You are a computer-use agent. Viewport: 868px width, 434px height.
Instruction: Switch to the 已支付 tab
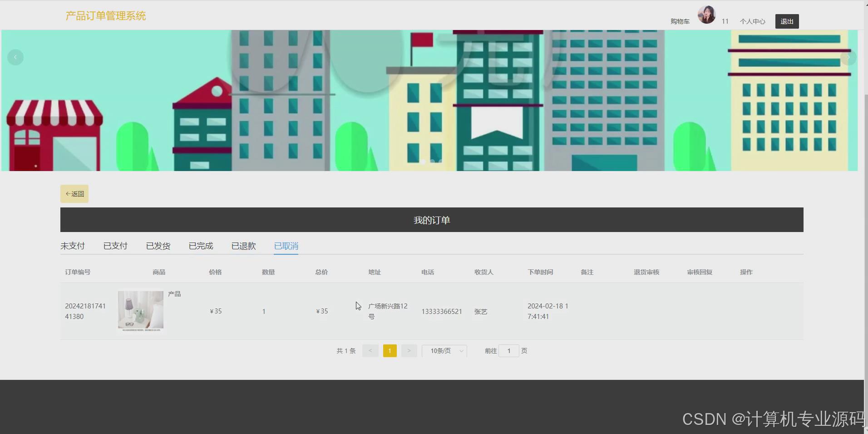point(115,246)
